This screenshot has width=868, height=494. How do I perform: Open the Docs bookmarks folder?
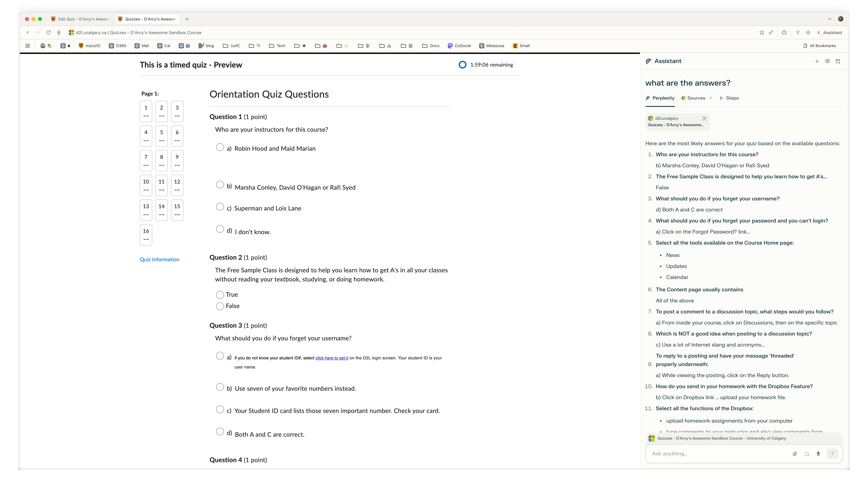click(431, 46)
